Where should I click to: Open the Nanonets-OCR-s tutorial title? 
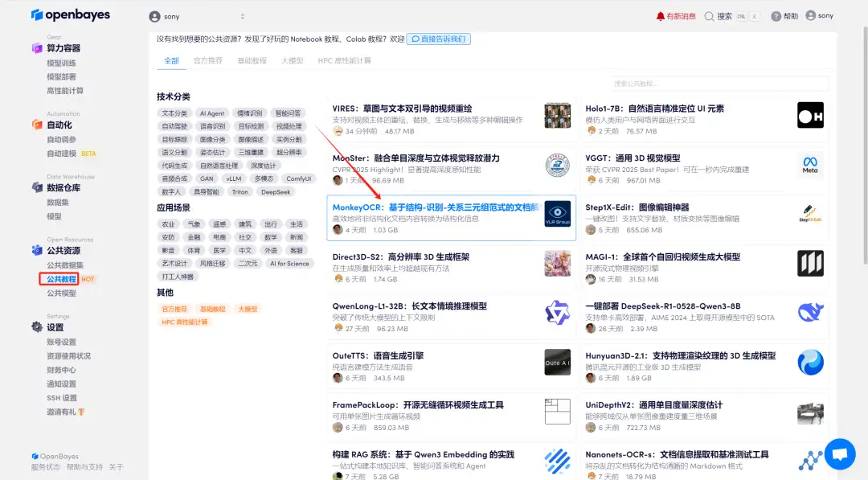[677, 454]
